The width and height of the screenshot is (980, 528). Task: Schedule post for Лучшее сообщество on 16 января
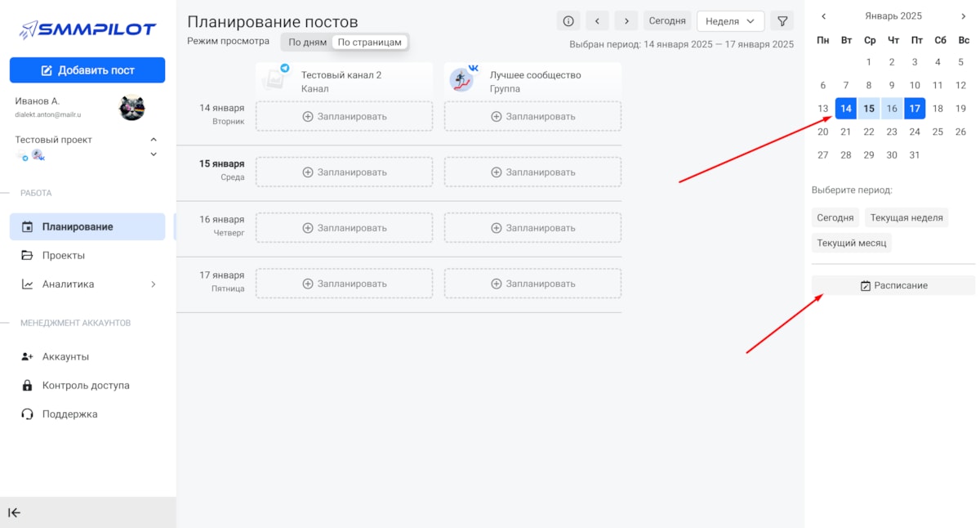[532, 227]
